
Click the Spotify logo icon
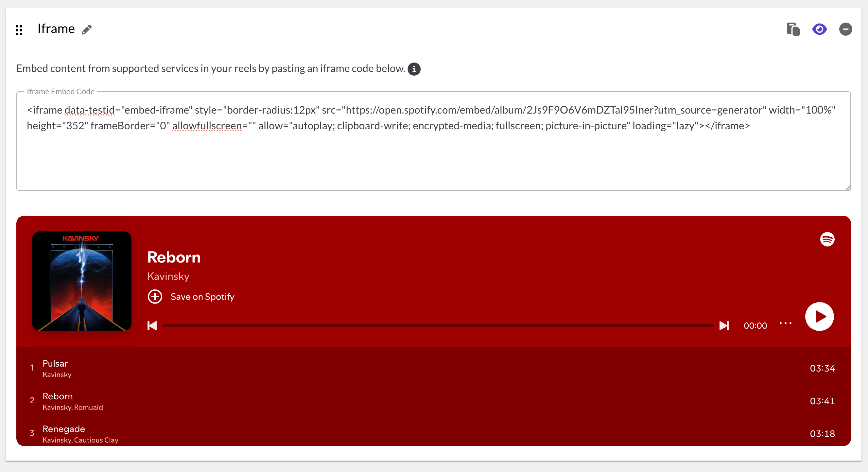tap(827, 239)
